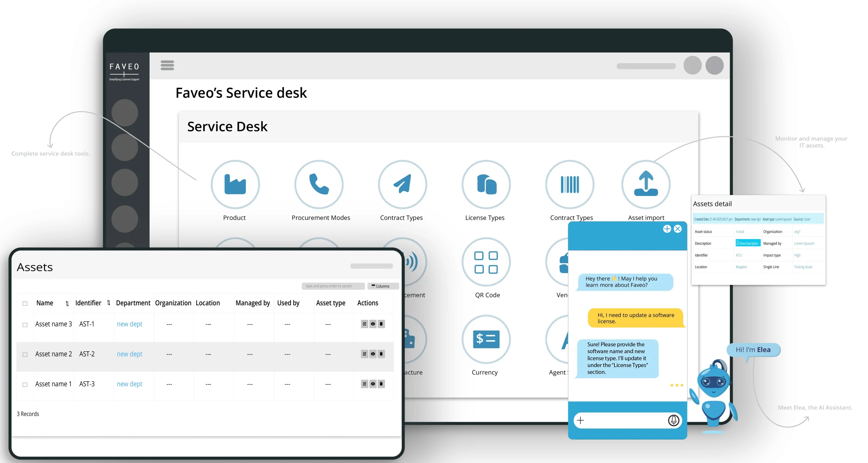This screenshot has width=868, height=463.
Task: Click the '3 Records' count text
Action: [x=28, y=414]
